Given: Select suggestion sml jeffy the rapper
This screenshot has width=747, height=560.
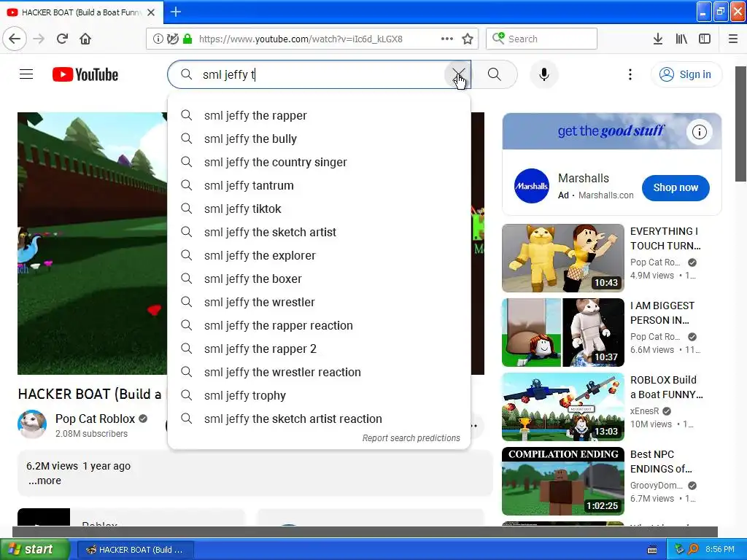Looking at the screenshot, I should [x=320, y=115].
